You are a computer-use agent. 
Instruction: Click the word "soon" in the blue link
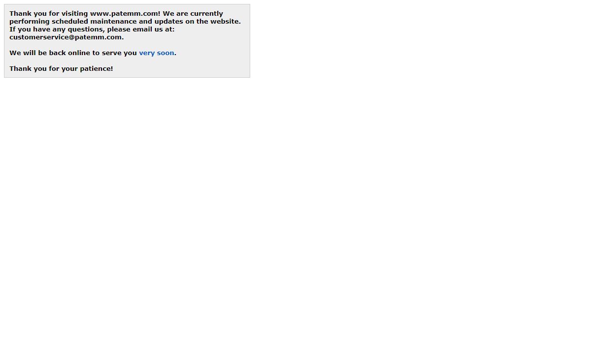tap(165, 53)
